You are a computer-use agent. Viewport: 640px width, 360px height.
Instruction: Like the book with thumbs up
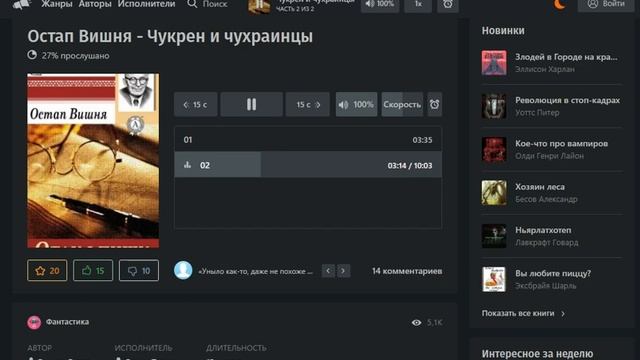(x=93, y=271)
